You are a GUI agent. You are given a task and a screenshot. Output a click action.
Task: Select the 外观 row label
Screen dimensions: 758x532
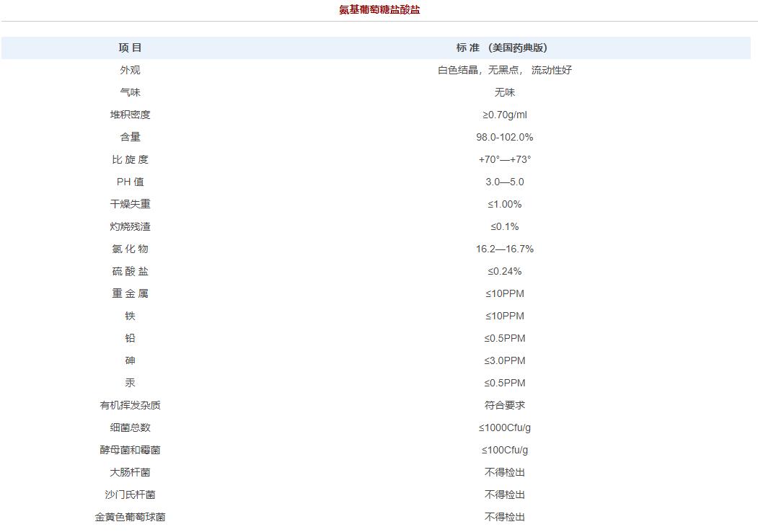click(130, 70)
